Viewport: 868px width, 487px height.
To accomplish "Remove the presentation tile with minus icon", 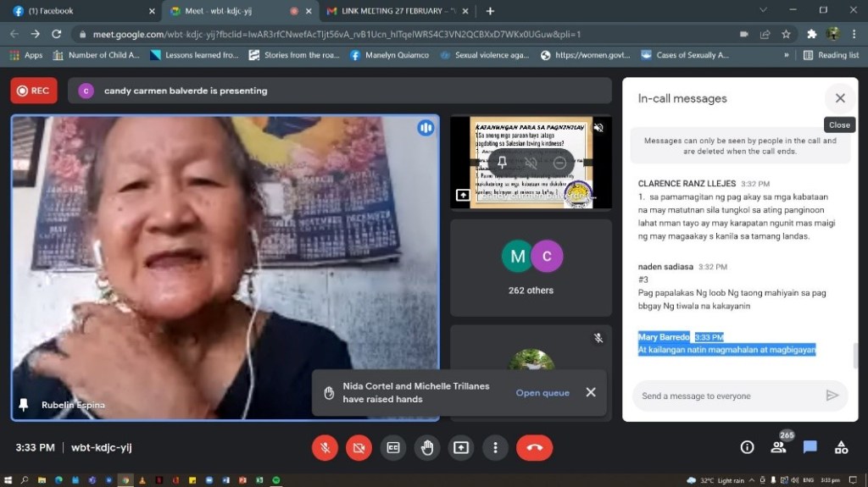I will 559,162.
